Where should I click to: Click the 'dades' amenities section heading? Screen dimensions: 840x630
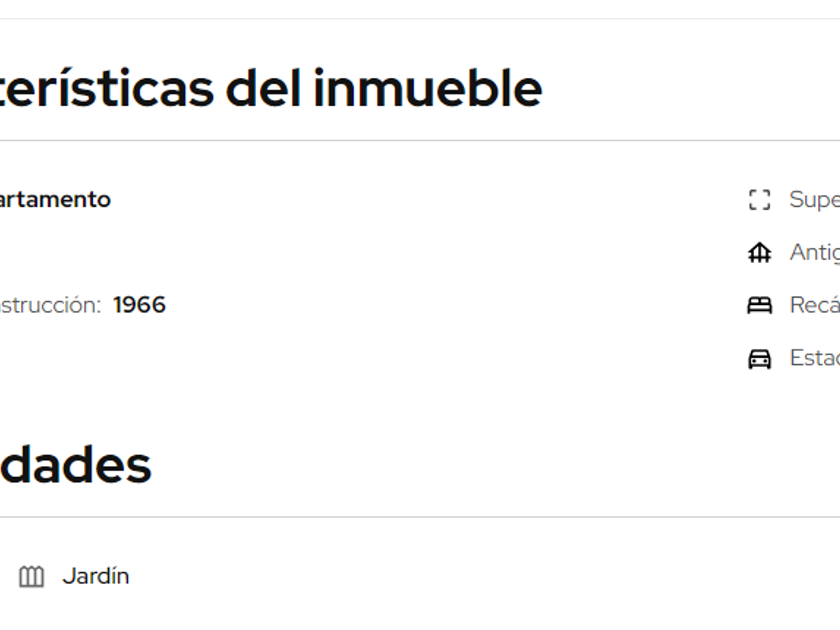pos(75,465)
